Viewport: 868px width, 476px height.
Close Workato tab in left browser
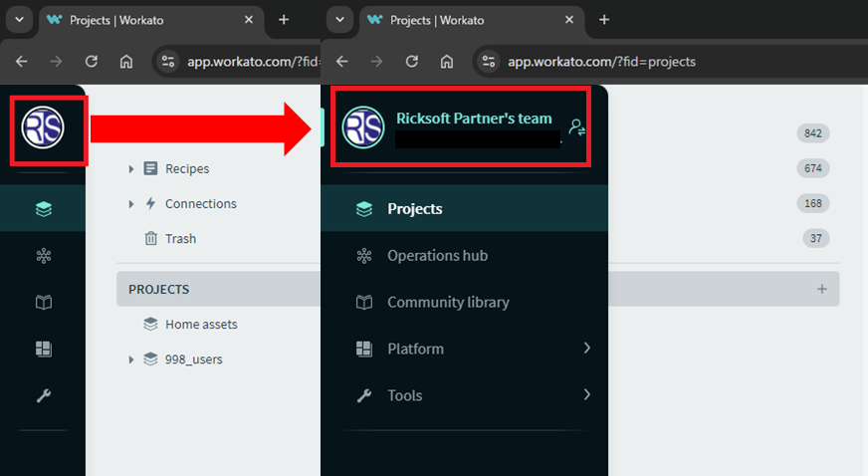coord(249,20)
